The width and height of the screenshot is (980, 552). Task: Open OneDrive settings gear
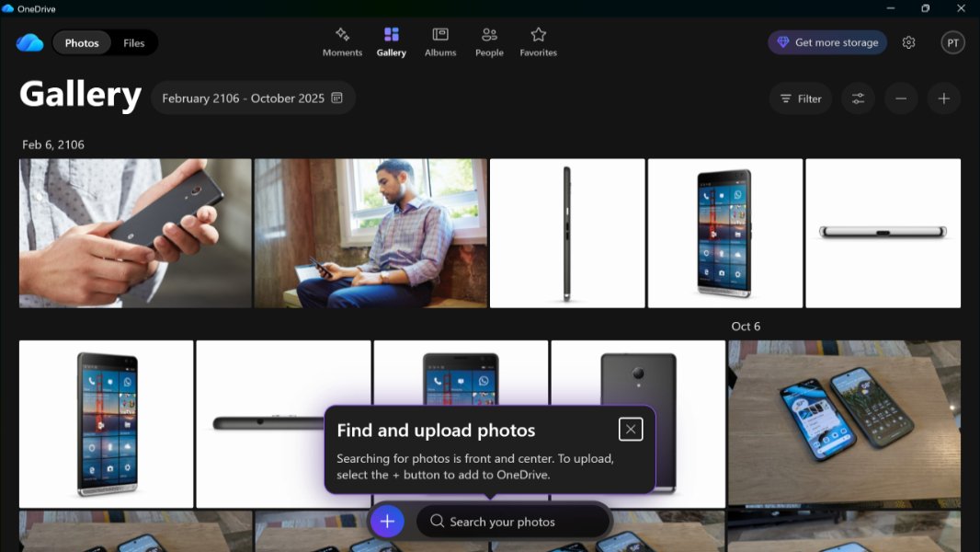(x=908, y=42)
